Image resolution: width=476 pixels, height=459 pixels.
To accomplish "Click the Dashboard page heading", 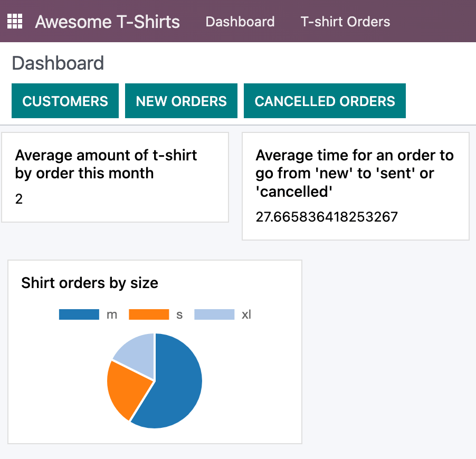I will click(58, 63).
